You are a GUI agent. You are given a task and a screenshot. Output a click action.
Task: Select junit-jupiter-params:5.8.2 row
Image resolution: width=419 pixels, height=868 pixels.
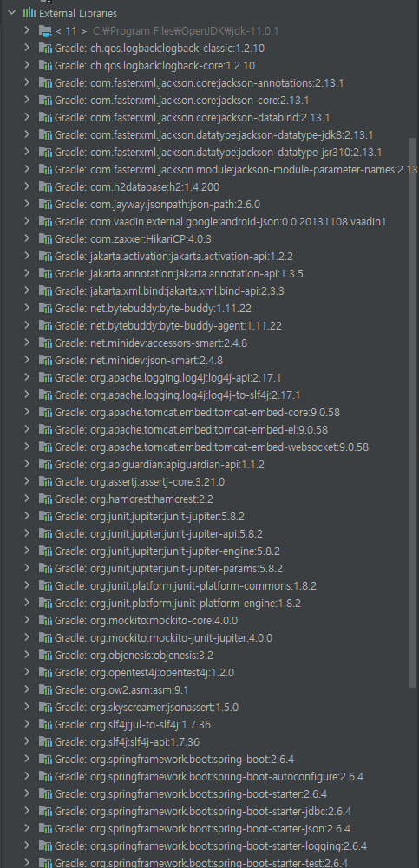(205, 568)
